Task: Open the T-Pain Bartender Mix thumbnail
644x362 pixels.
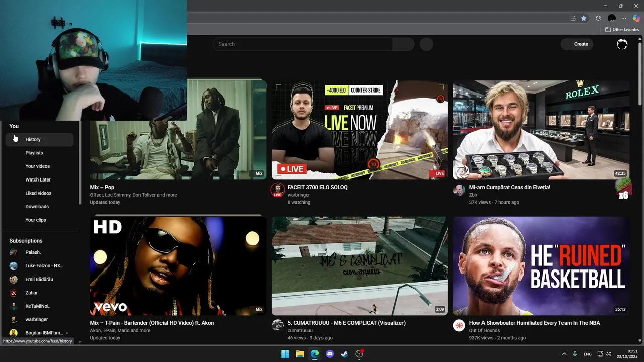Action: point(178,266)
